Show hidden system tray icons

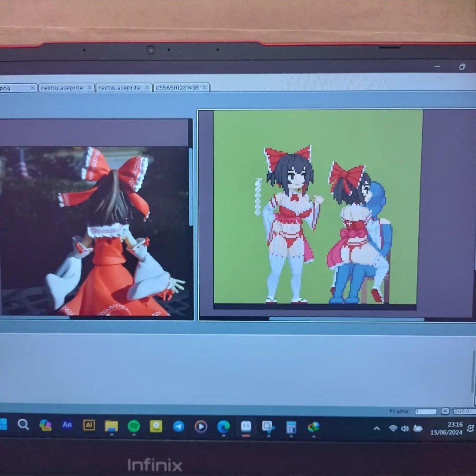click(x=376, y=429)
